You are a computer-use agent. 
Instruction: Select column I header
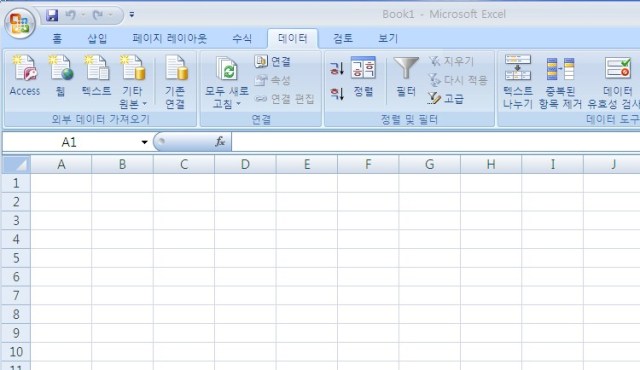(553, 164)
